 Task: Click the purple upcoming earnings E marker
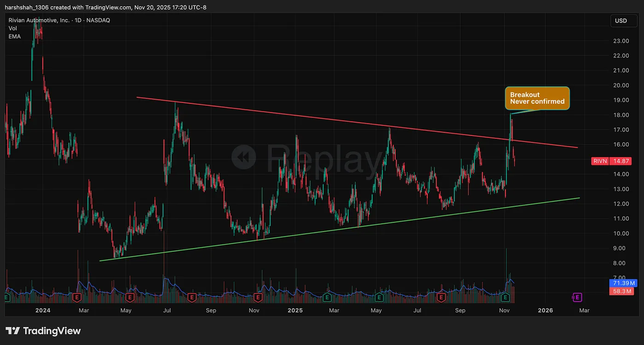point(576,298)
